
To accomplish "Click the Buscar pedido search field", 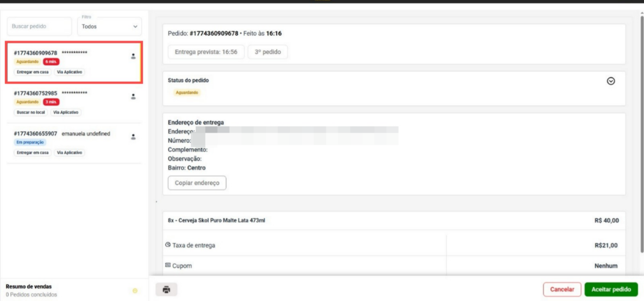I will point(39,26).
